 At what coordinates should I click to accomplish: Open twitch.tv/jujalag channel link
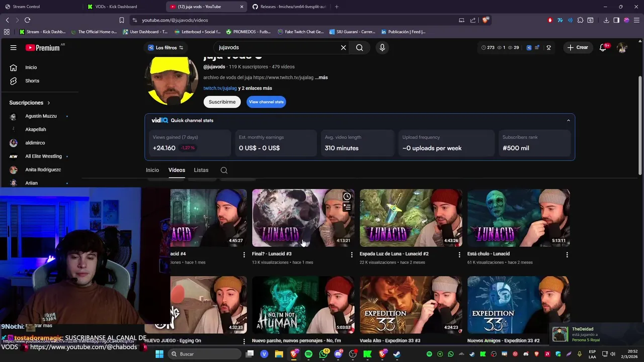click(220, 88)
